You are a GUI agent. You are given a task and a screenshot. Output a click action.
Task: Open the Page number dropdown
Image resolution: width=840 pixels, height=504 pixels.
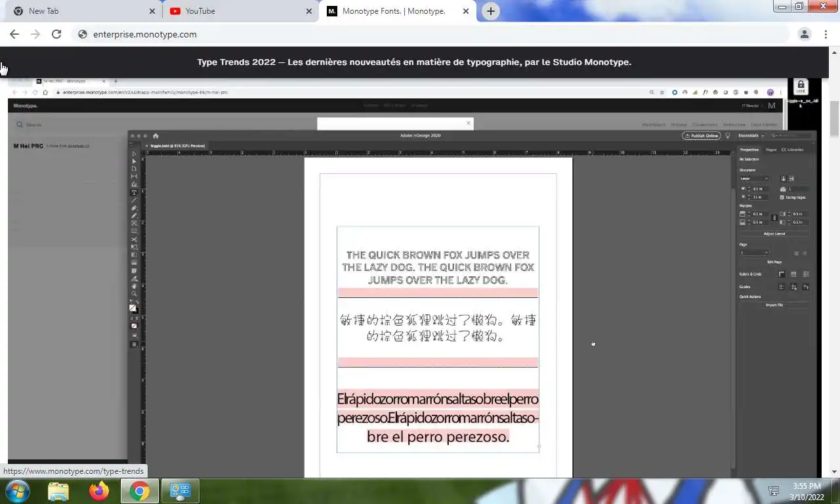pos(754,253)
